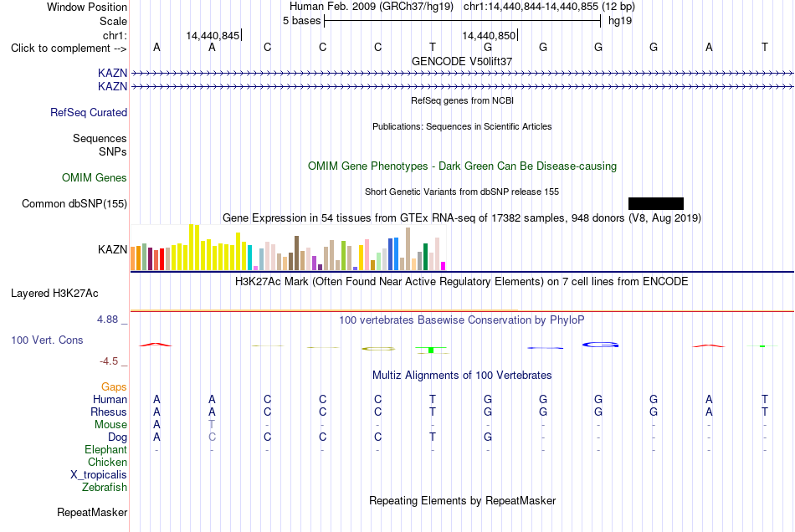
Task: Click the PhyloP conservation track title
Action: tap(461, 320)
